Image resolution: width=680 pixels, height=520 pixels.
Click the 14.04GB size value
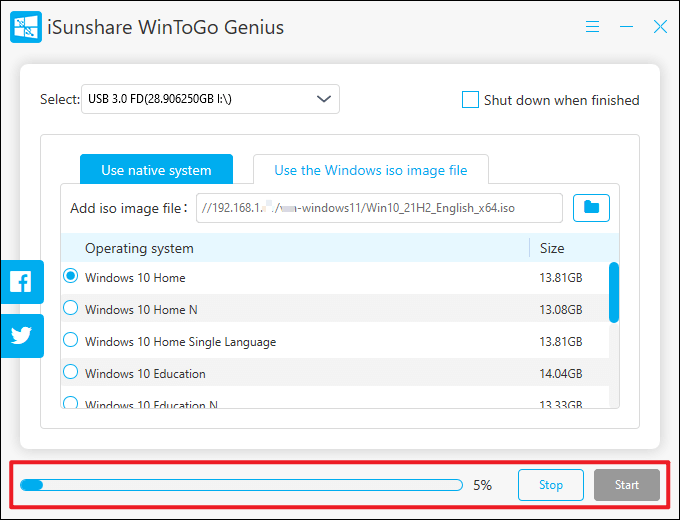tap(561, 373)
